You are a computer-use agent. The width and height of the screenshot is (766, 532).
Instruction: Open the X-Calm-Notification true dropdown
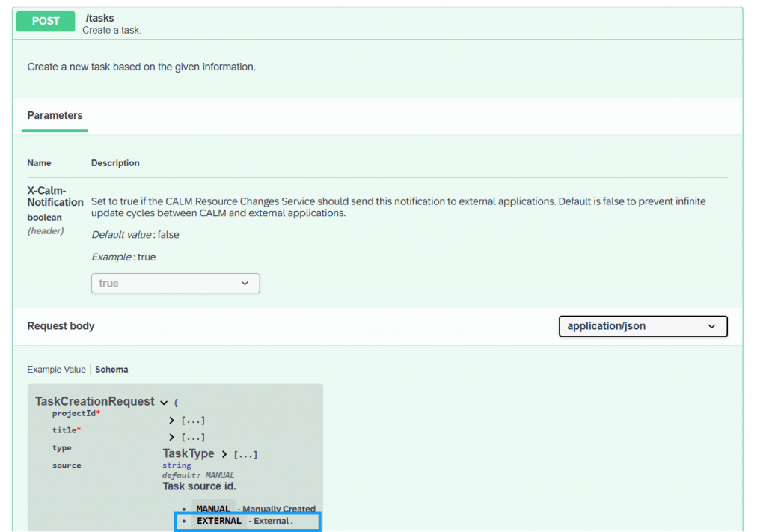(x=175, y=284)
